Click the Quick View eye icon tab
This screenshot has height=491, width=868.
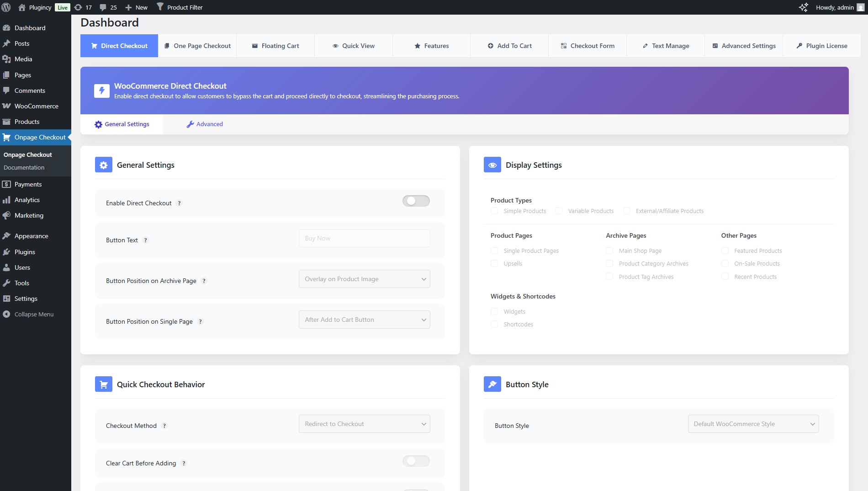pos(335,46)
